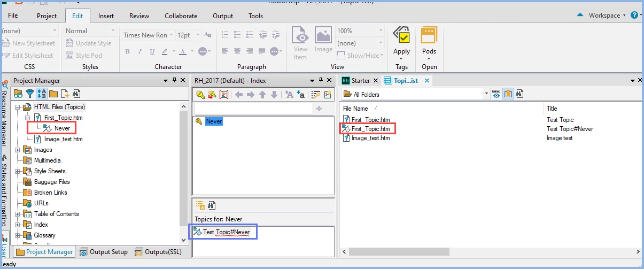
Task: Open the Workspace dropdown
Action: 607,16
